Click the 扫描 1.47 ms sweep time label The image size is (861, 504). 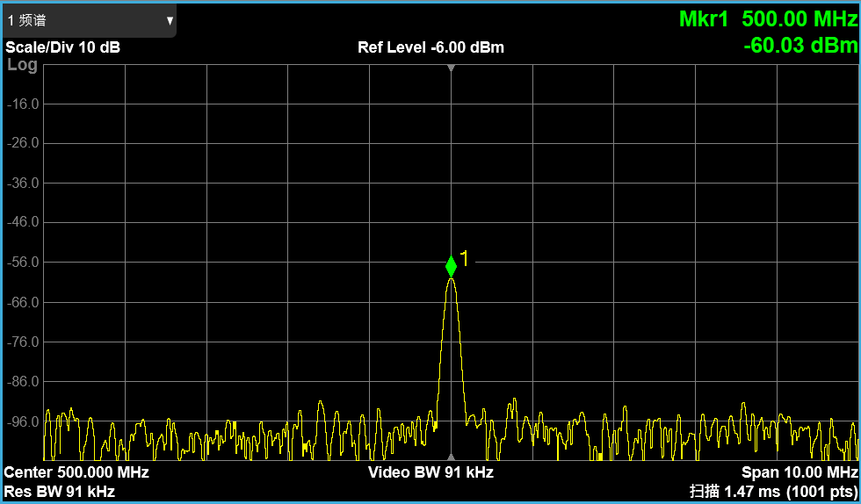(773, 492)
